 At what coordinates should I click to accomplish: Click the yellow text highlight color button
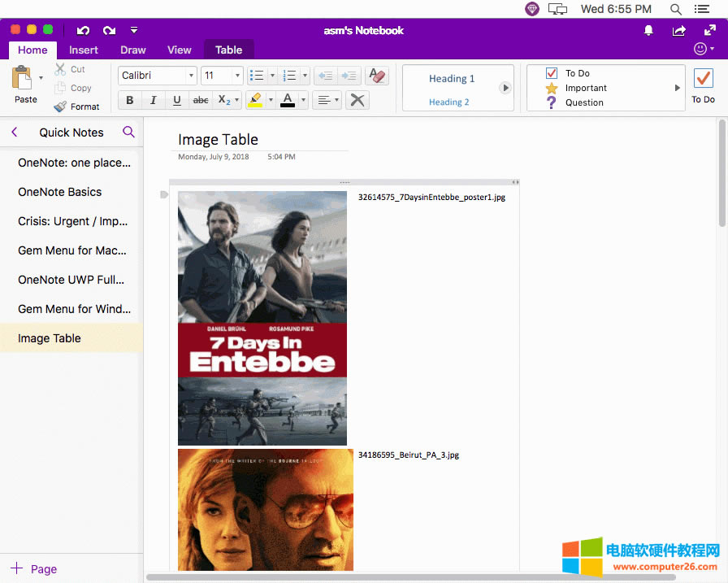click(x=255, y=100)
